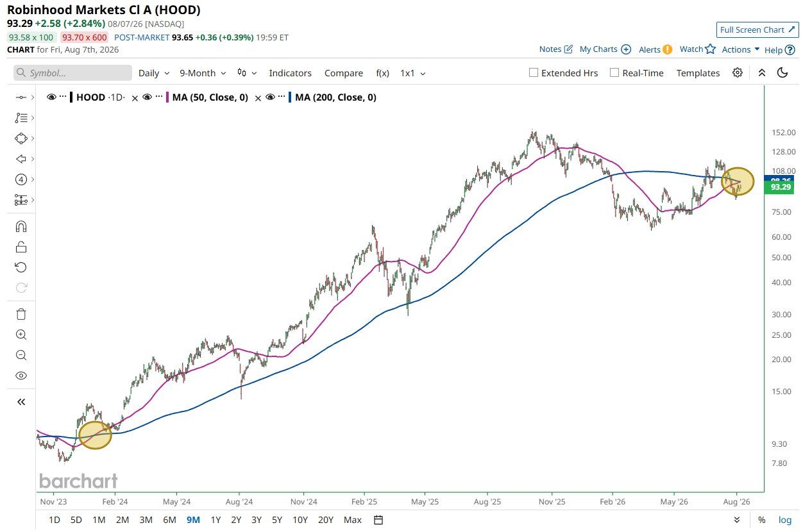Open the candlestick chart type dropdown
This screenshot has width=803, height=532.
[247, 73]
